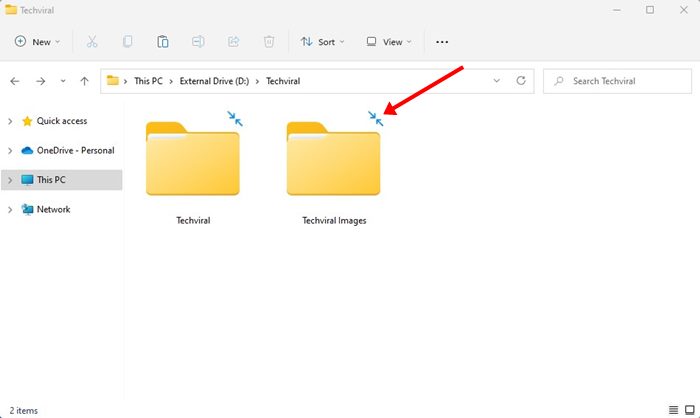Open the View layout menu
The height and width of the screenshot is (418, 700).
click(388, 42)
